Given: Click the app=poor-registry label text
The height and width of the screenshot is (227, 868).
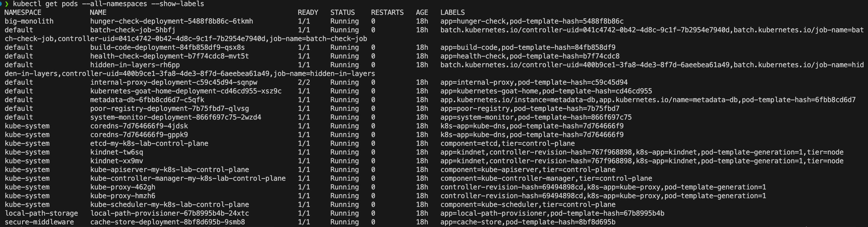Looking at the screenshot, I should [475, 109].
